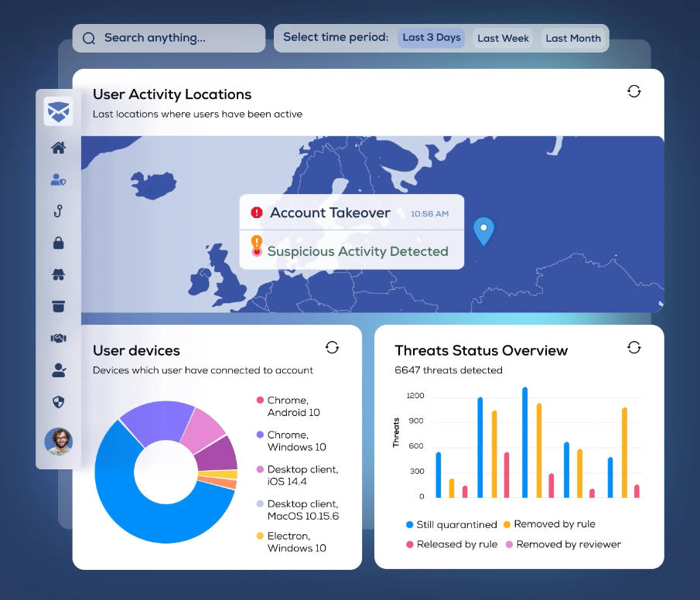Open the user shield icon in sidebar
700x600 pixels.
[59, 179]
